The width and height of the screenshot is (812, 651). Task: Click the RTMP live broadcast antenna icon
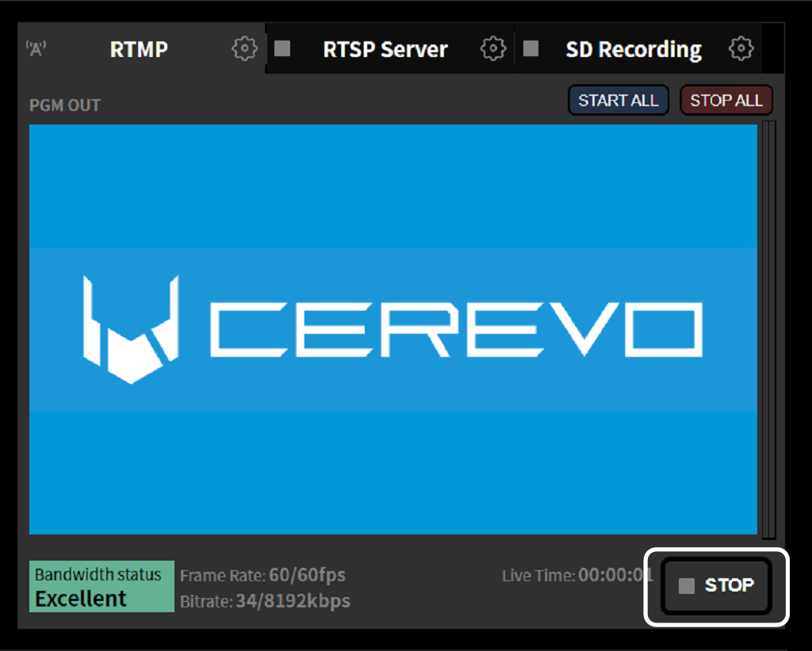[36, 49]
